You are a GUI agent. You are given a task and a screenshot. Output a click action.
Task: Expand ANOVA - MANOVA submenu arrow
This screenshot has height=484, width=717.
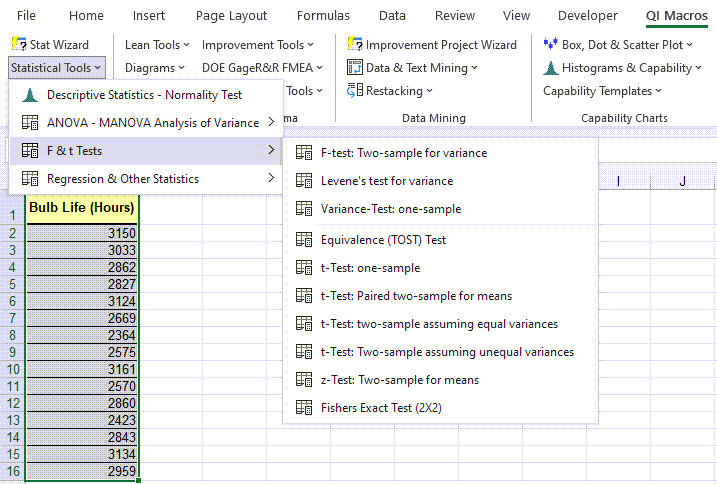(x=271, y=122)
